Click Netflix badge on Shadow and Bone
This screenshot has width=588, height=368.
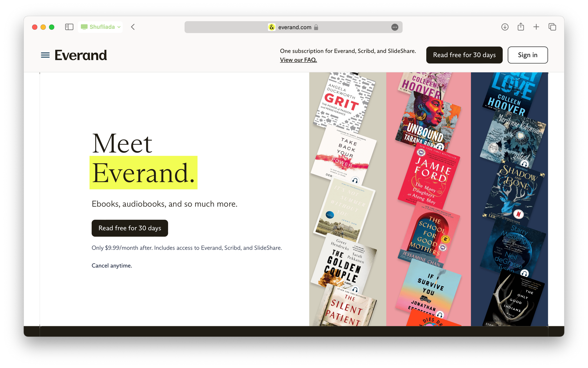click(x=519, y=214)
